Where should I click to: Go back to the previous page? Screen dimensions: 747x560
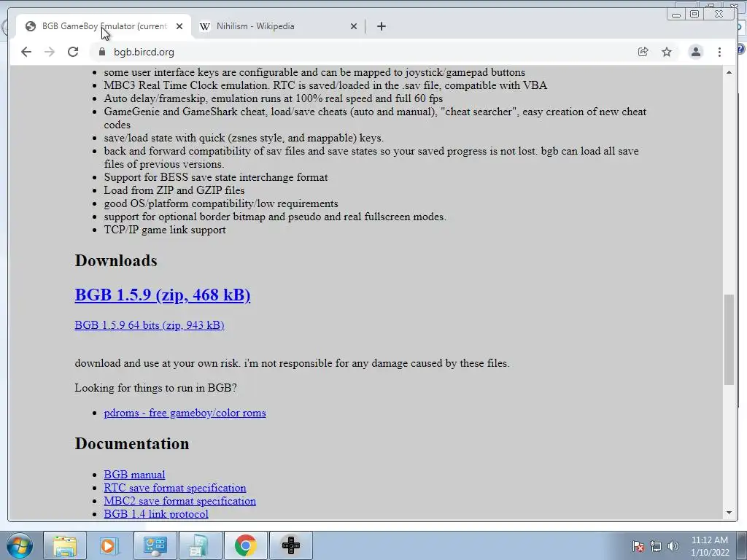tap(26, 52)
